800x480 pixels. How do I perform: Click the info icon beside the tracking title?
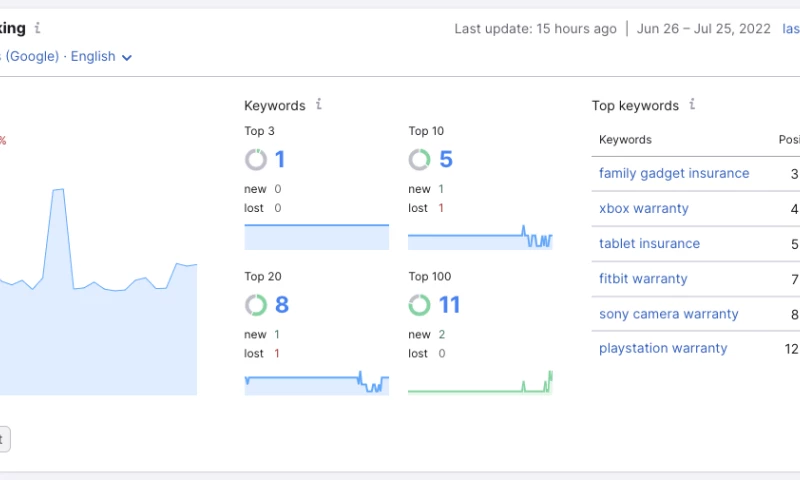point(37,28)
